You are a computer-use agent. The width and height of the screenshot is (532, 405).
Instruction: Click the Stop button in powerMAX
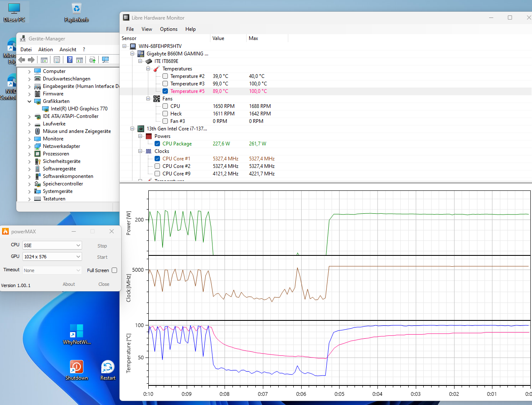pos(102,246)
